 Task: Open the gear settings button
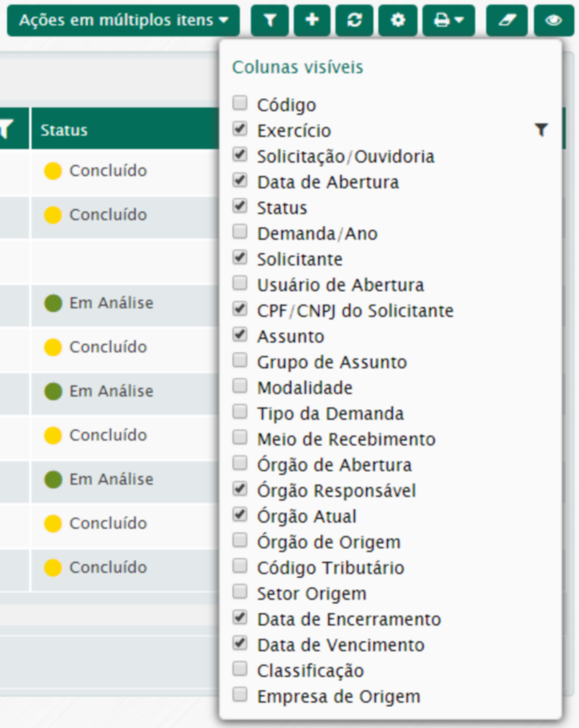pyautogui.click(x=398, y=20)
